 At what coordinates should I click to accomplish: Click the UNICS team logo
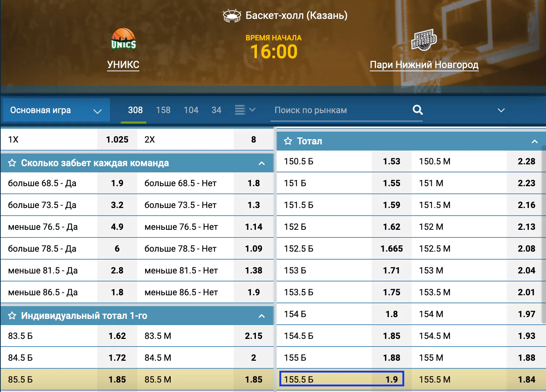[123, 39]
